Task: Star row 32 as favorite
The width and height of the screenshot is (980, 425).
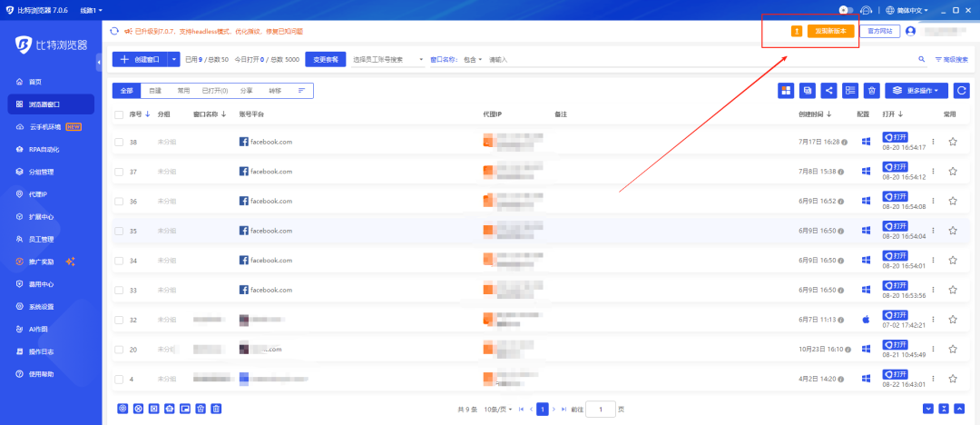Action: (x=953, y=320)
